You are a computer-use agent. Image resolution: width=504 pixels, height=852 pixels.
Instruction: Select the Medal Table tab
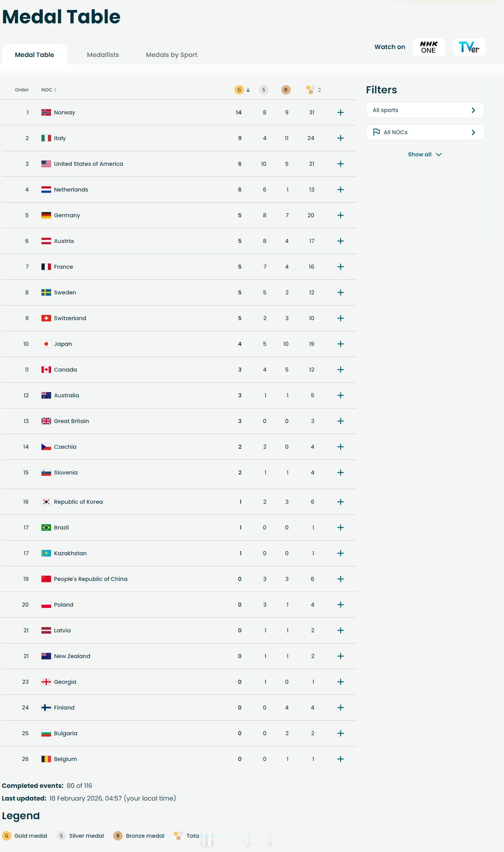[34, 55]
